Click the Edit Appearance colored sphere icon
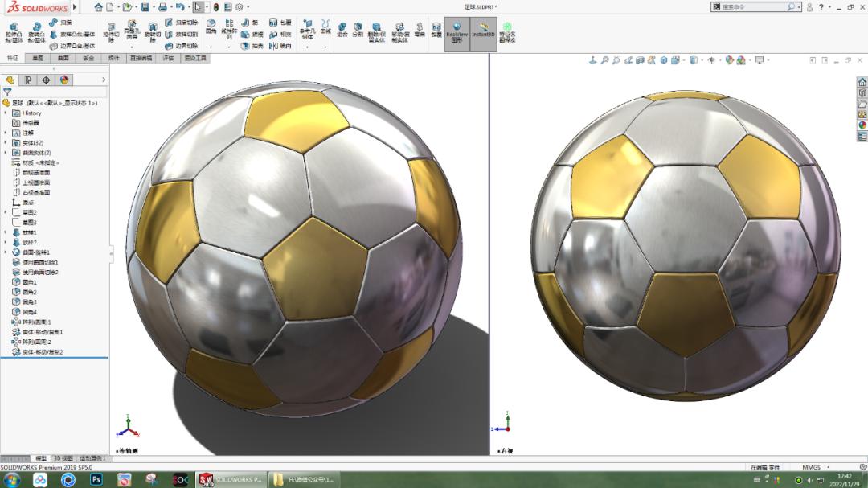 point(730,59)
